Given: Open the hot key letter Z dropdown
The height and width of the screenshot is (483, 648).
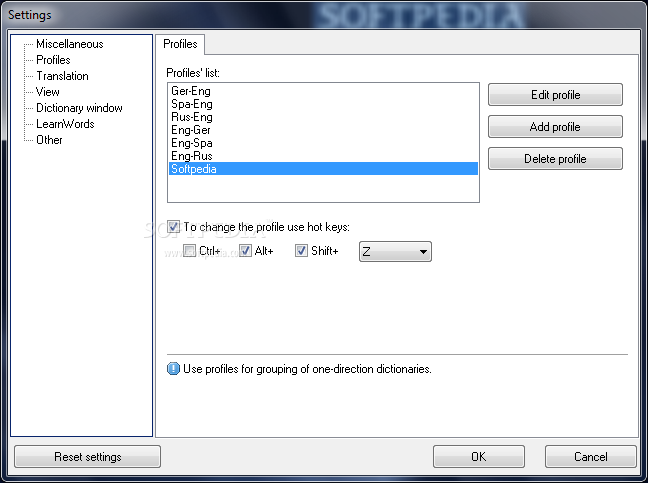Looking at the screenshot, I should [395, 252].
